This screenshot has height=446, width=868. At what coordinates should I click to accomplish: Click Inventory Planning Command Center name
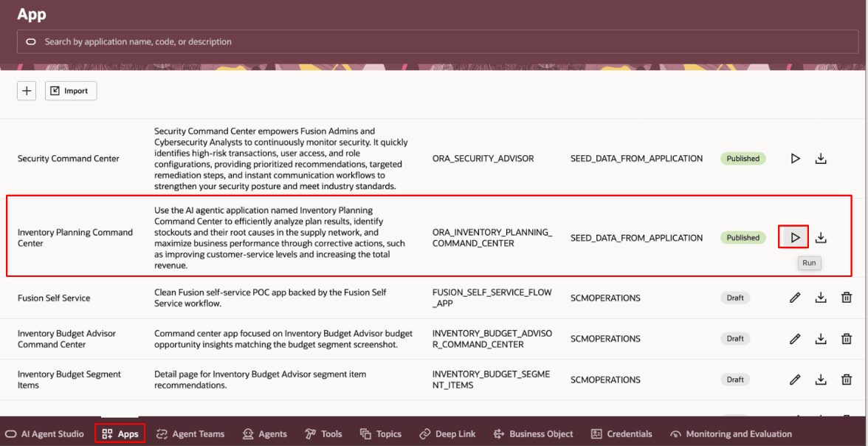click(75, 238)
